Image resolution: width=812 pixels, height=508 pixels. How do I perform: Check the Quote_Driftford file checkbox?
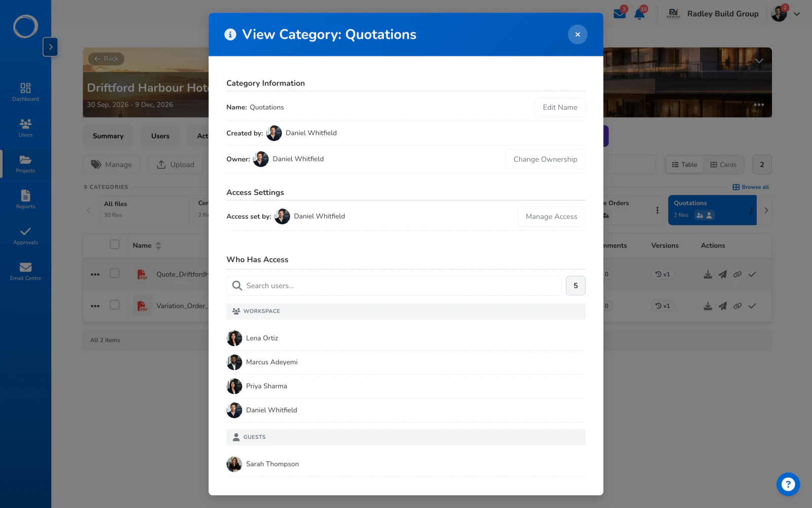coord(115,273)
